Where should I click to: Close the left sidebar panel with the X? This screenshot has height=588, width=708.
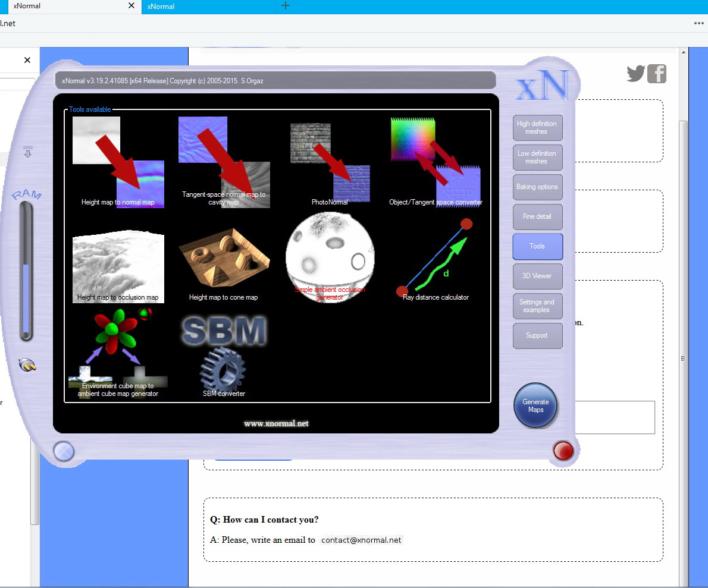27,60
